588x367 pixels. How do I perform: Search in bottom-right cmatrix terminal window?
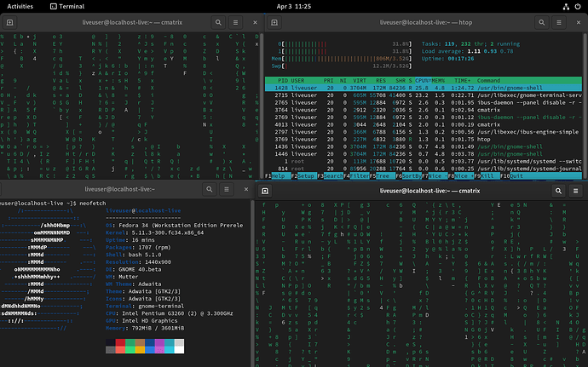pos(558,191)
